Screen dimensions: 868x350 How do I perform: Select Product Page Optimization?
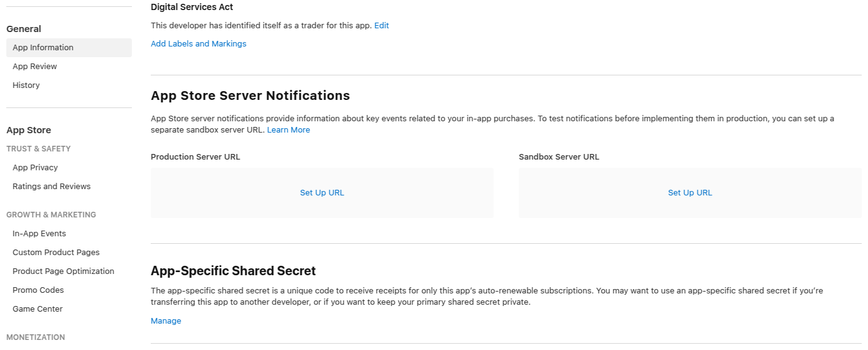coord(63,271)
